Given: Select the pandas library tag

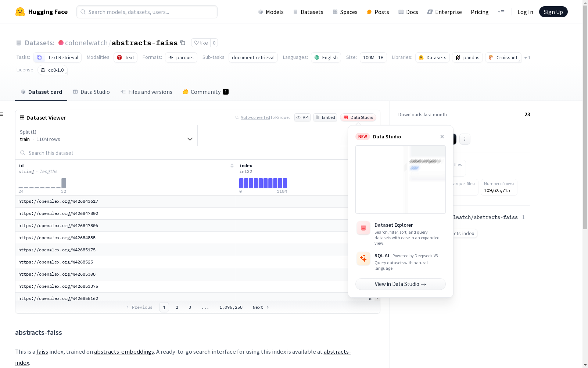Looking at the screenshot, I should point(467,57).
